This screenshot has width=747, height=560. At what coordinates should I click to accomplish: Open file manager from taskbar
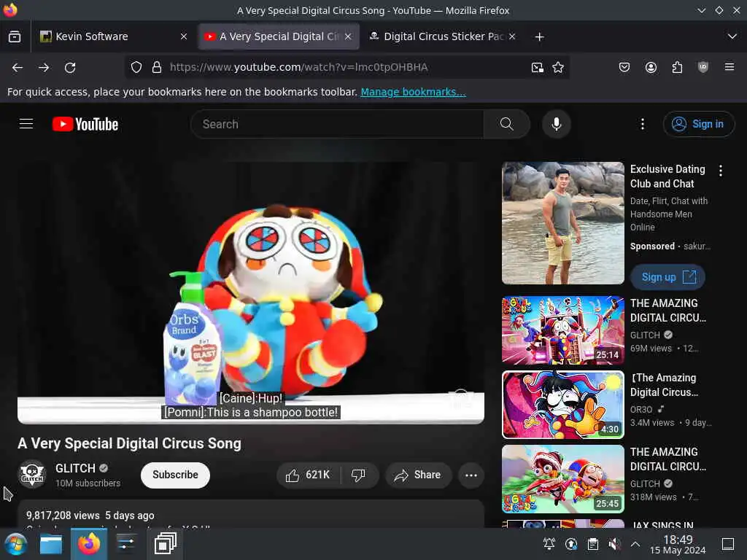pos(51,544)
